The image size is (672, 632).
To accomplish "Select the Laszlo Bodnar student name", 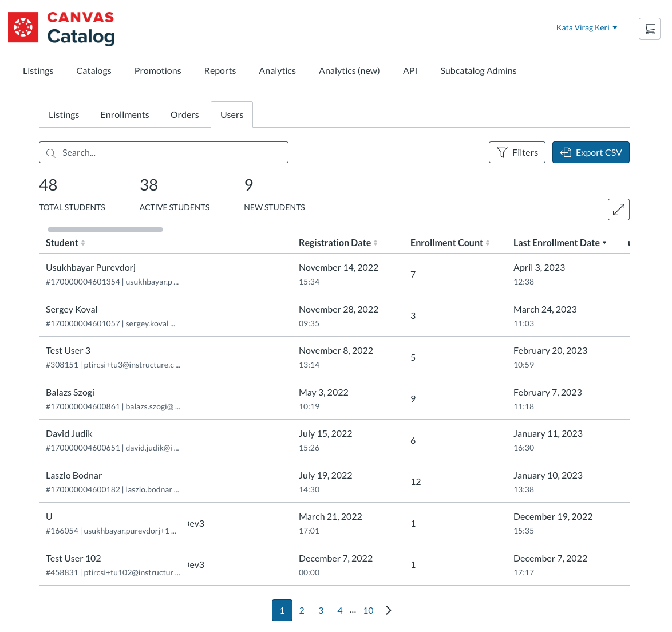I will click(x=74, y=475).
